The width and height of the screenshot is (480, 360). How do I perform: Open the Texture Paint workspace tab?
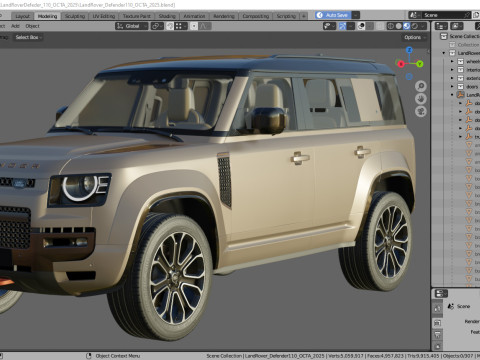(137, 16)
